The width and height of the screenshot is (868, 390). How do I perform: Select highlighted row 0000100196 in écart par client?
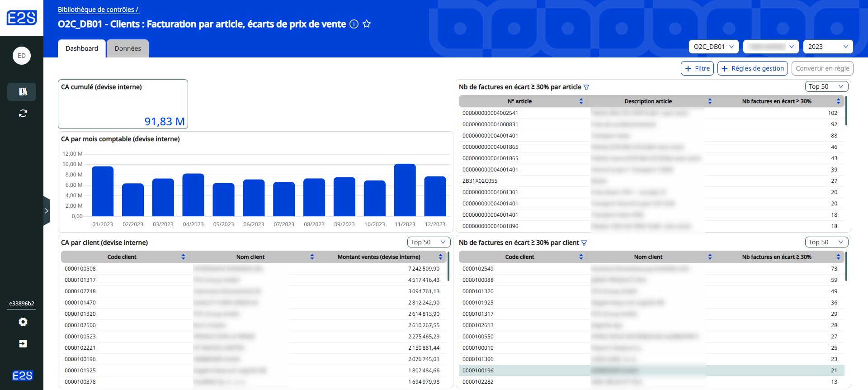[x=651, y=371]
